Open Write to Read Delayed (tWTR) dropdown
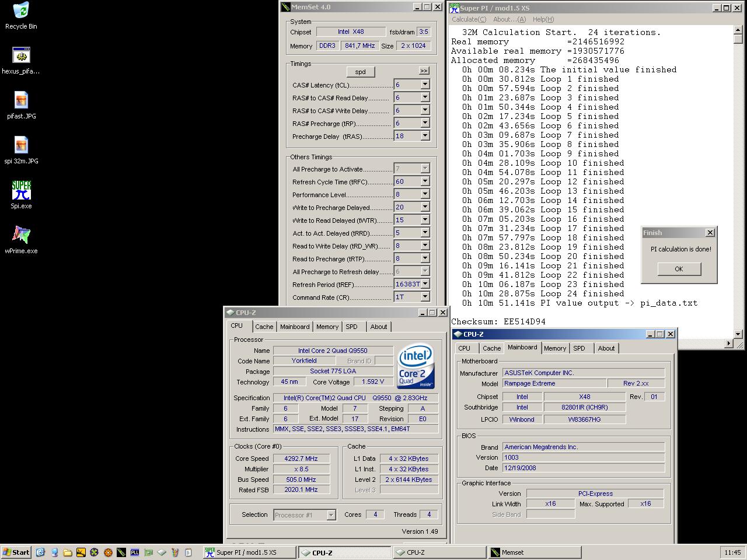Viewport: 747px width, 560px height. point(425,220)
